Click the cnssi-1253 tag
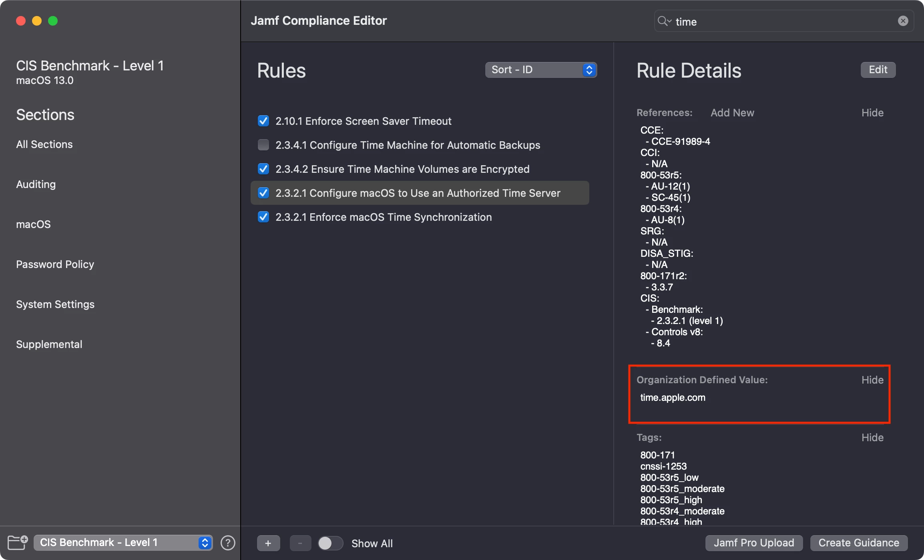Image resolution: width=924 pixels, height=560 pixels. 663,466
